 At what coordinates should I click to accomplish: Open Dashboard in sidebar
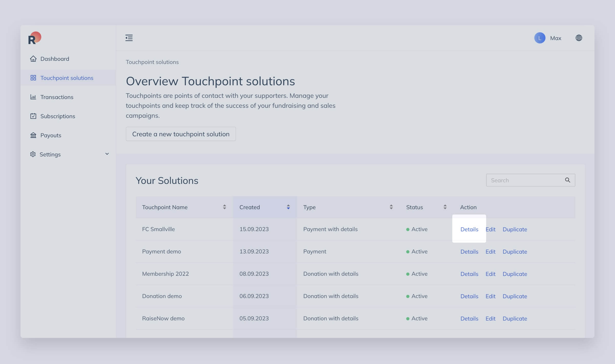(x=68, y=59)
